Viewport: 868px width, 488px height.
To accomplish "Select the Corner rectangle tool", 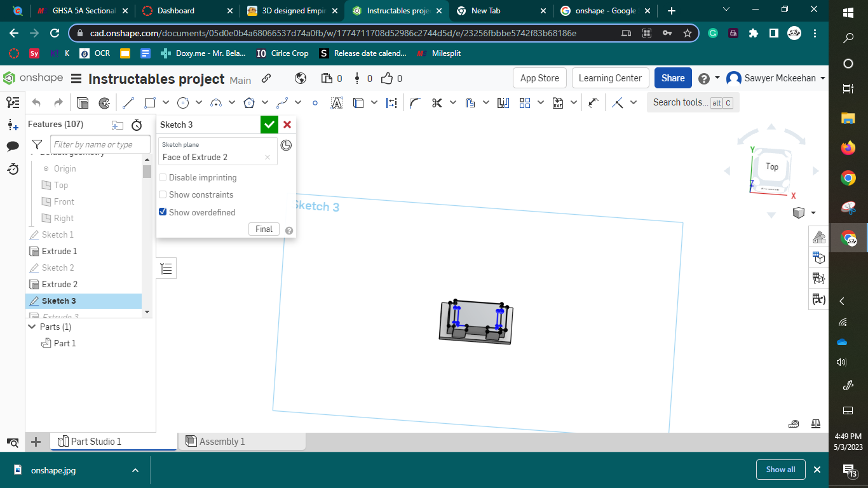I will click(x=149, y=102).
